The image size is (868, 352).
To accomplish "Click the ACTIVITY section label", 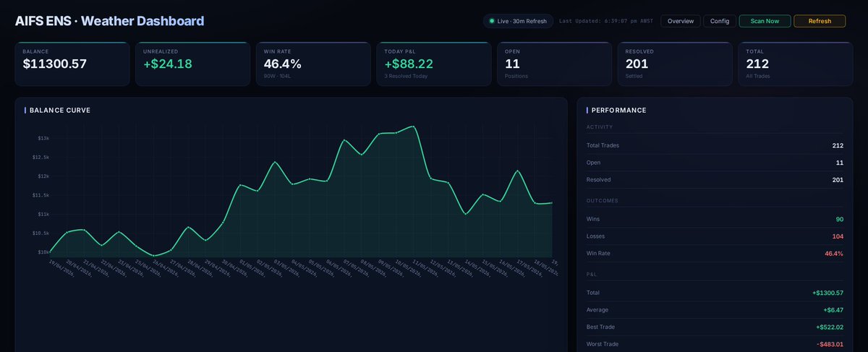I will coord(600,127).
